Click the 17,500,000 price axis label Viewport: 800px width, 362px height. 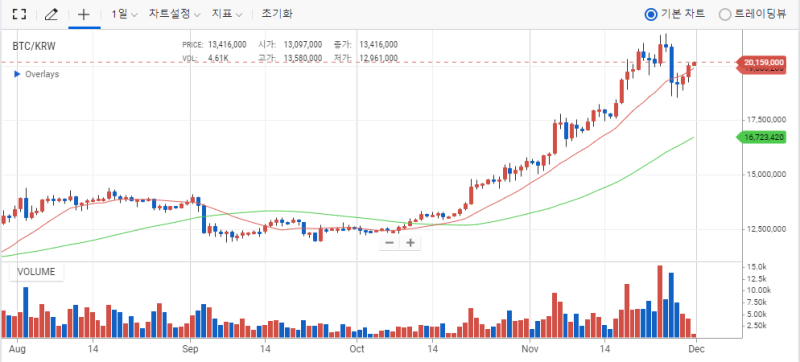pos(765,120)
